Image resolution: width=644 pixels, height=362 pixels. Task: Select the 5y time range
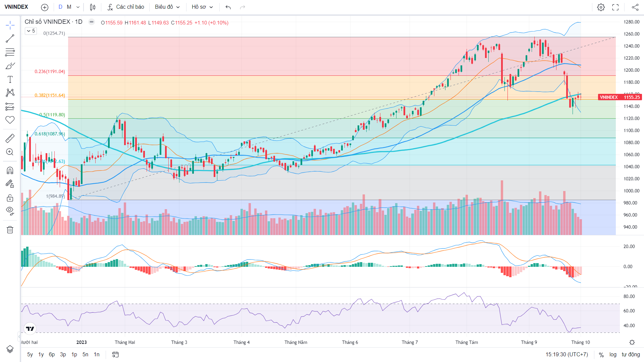[30, 355]
